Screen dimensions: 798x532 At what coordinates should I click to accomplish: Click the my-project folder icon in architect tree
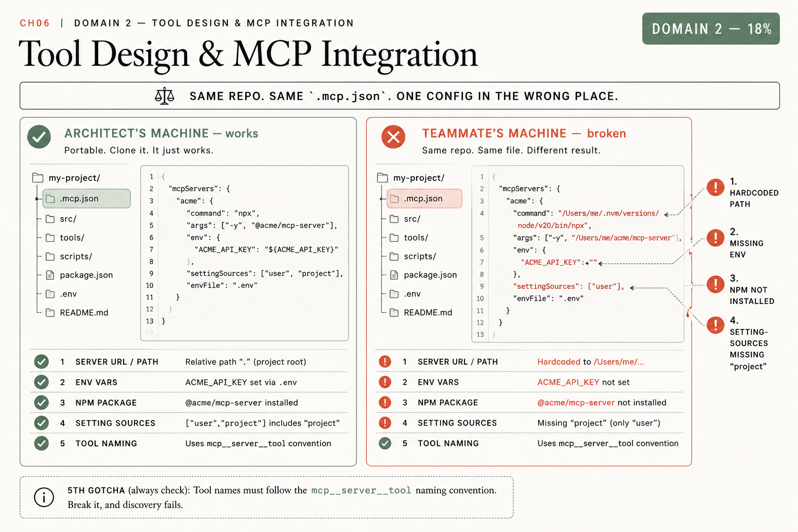pos(38,178)
